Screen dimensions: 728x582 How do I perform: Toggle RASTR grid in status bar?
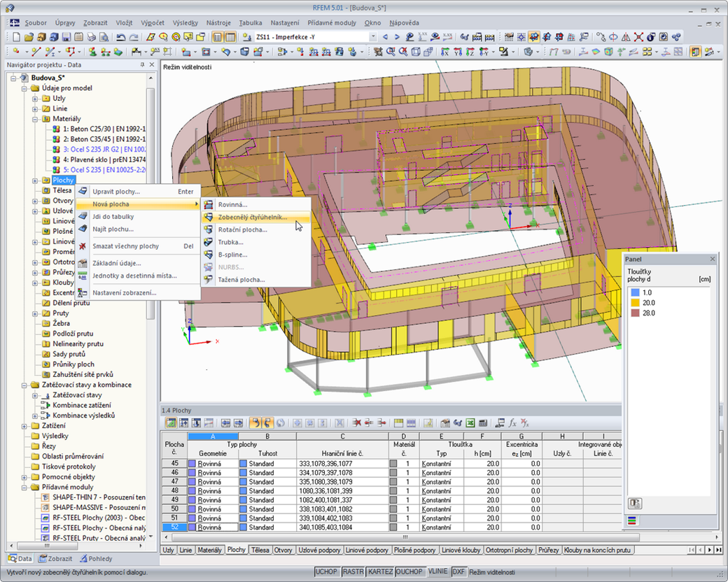(x=353, y=572)
